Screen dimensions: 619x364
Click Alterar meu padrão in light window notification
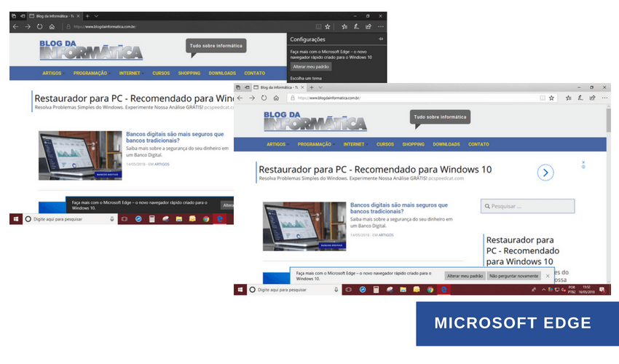pos(465,276)
